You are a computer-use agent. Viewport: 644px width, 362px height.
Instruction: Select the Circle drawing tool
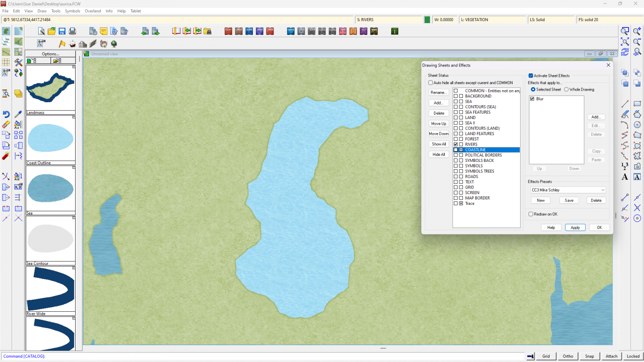(637, 125)
